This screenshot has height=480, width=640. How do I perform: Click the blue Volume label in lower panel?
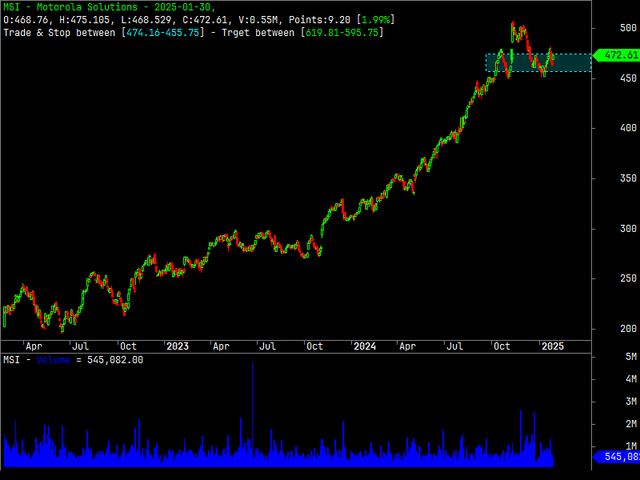click(x=53, y=360)
